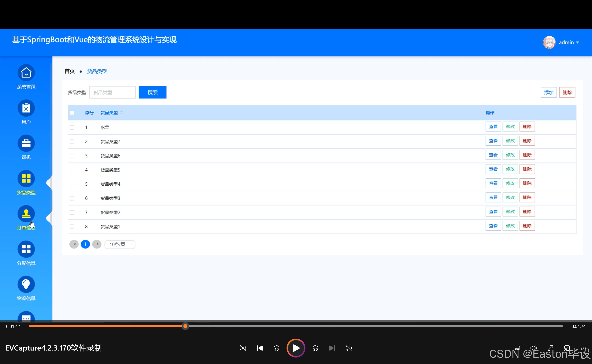The height and width of the screenshot is (364, 592).
Task: Click the 添加 button
Action: tap(549, 93)
